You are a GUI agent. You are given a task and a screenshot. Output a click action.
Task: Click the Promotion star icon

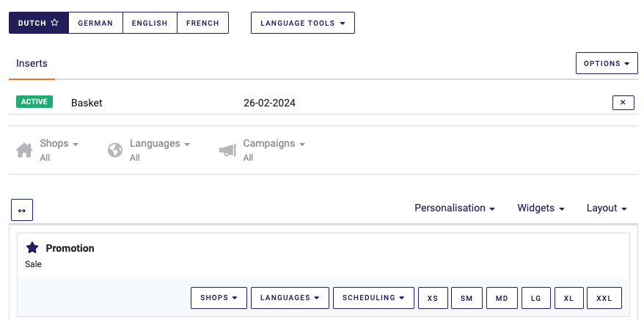tap(32, 248)
